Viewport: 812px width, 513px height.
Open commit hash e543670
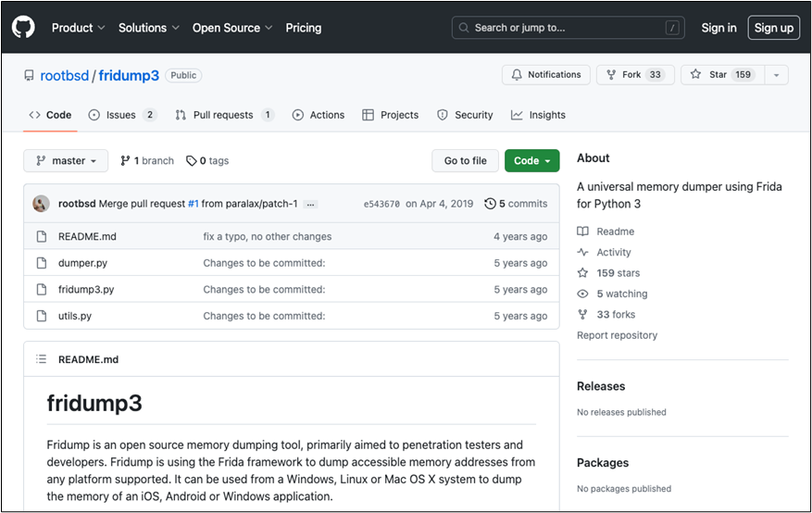[x=381, y=204]
